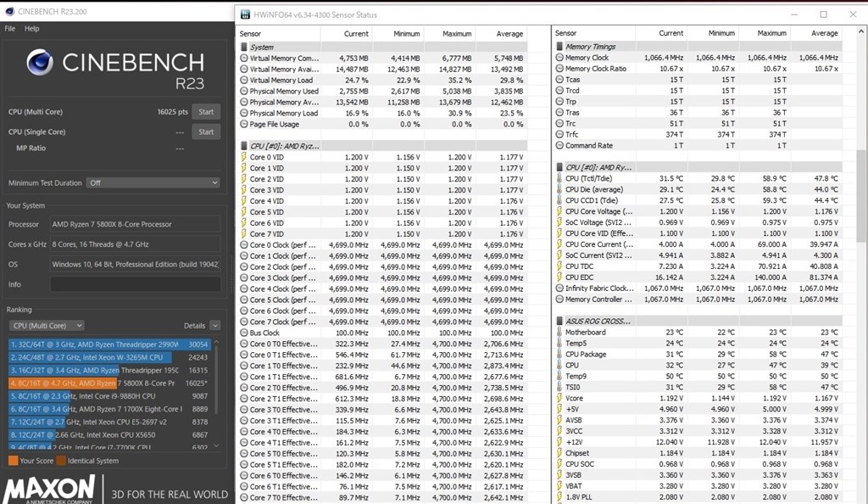Select the Intel Core i9-9880H ranking entry
This screenshot has width=868, height=504.
(x=109, y=396)
